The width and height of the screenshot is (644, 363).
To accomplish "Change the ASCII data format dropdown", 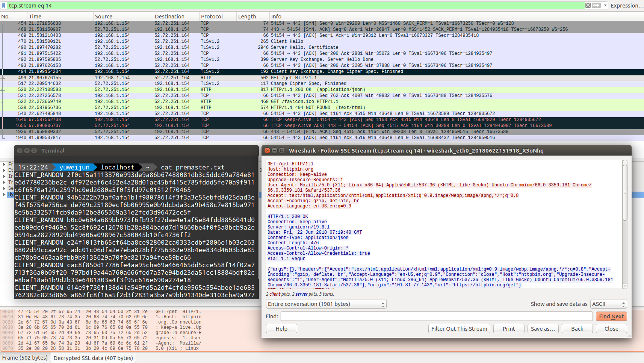I will 608,304.
